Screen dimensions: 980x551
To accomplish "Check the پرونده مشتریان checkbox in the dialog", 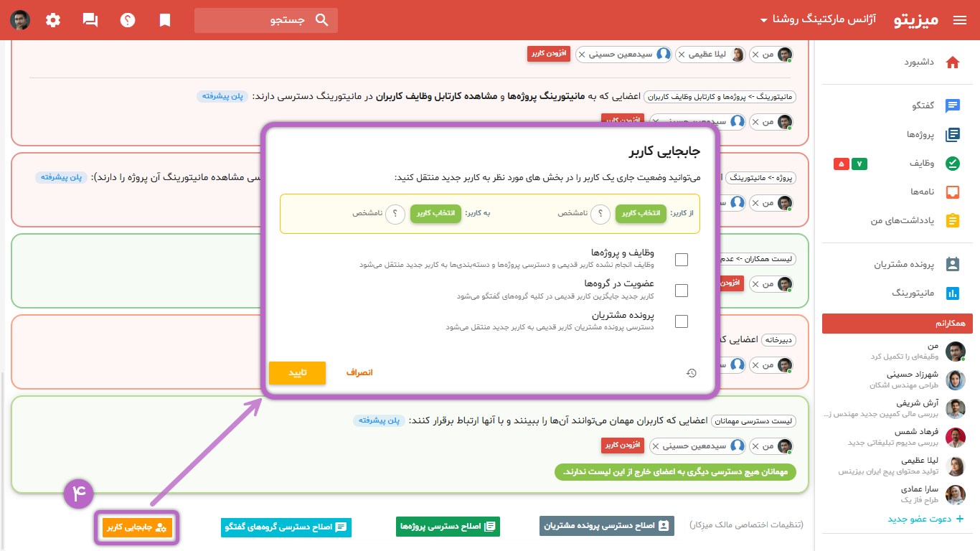I will (682, 321).
